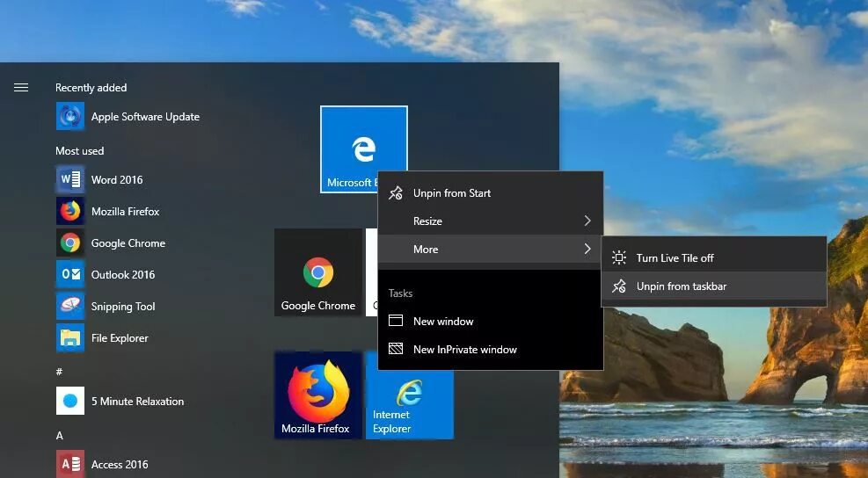The height and width of the screenshot is (478, 868).
Task: Click the Word 2016 icon
Action: (70, 179)
